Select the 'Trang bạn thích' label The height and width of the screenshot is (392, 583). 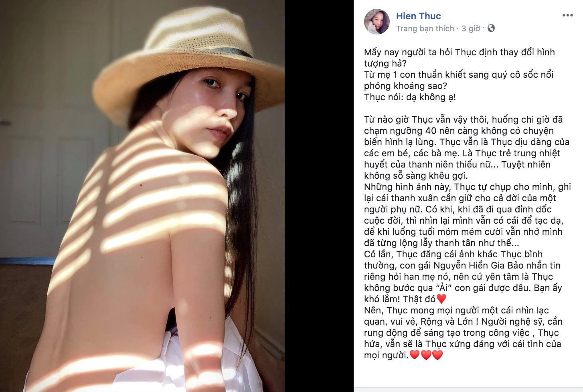[x=425, y=28]
